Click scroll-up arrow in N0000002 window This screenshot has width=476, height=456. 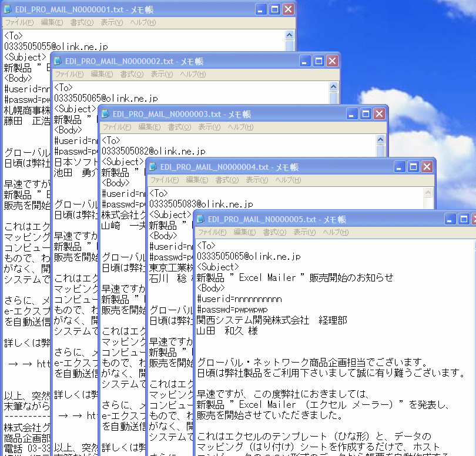coord(333,87)
